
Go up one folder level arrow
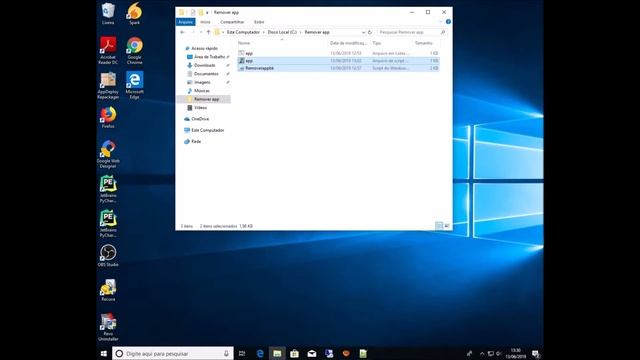coord(208,32)
